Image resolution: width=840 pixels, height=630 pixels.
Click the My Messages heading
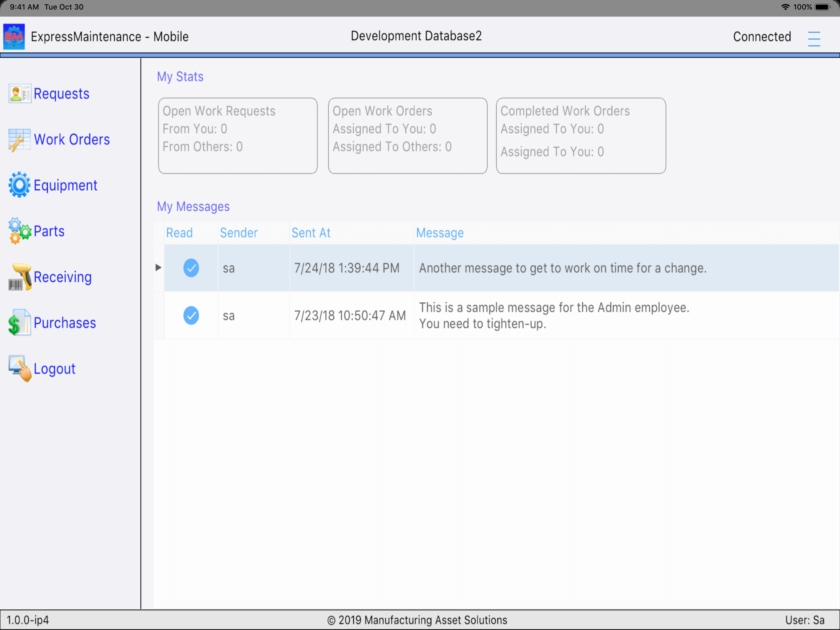click(193, 206)
